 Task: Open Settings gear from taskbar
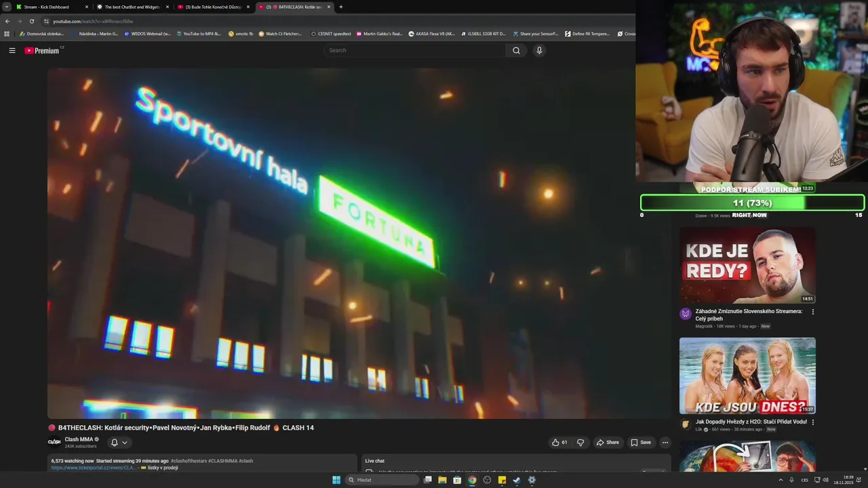[532, 480]
